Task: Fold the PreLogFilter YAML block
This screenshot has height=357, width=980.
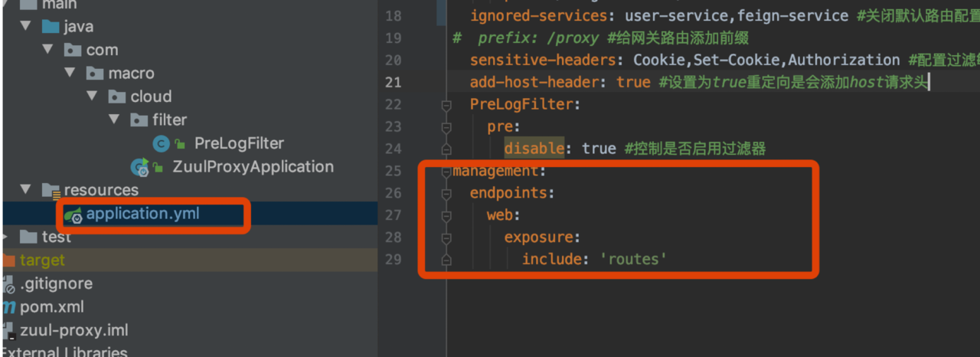Action: coord(446,104)
